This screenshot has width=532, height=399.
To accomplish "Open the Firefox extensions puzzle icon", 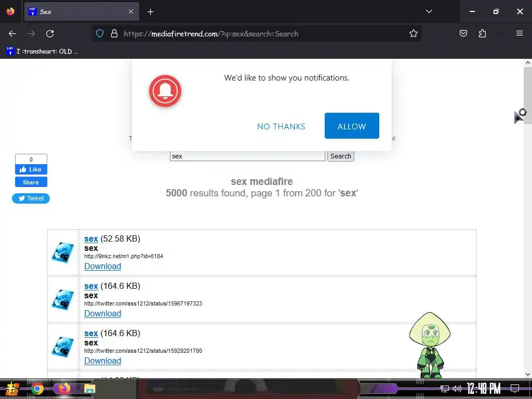I will coord(482,33).
